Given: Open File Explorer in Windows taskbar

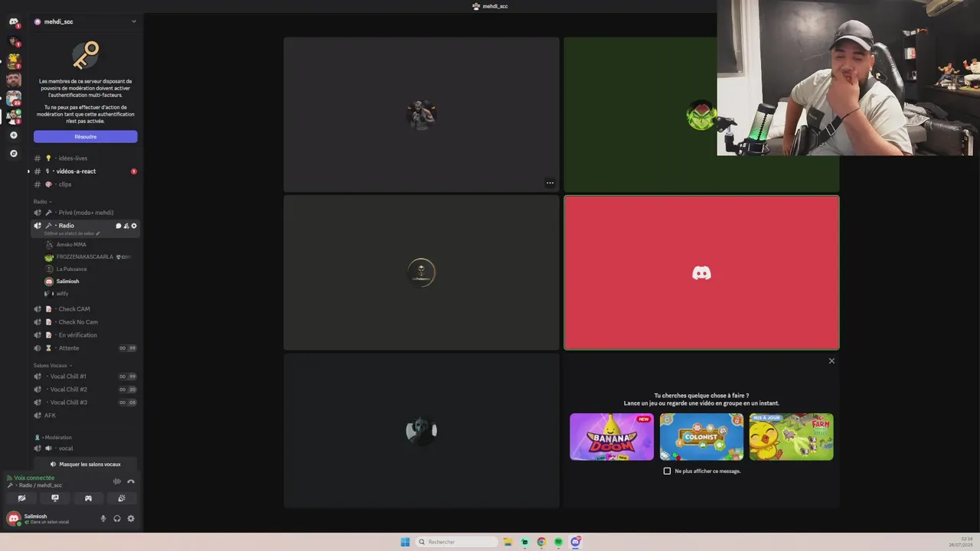Looking at the screenshot, I should point(508,542).
